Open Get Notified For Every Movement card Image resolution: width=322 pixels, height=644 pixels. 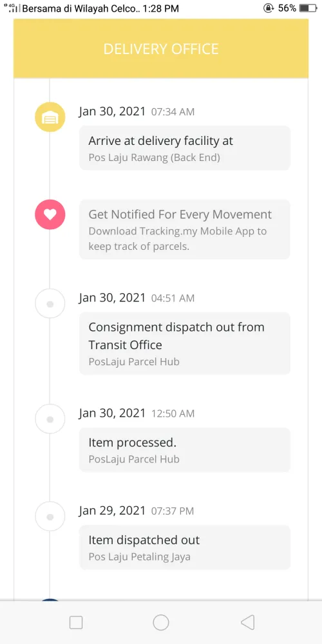point(185,230)
